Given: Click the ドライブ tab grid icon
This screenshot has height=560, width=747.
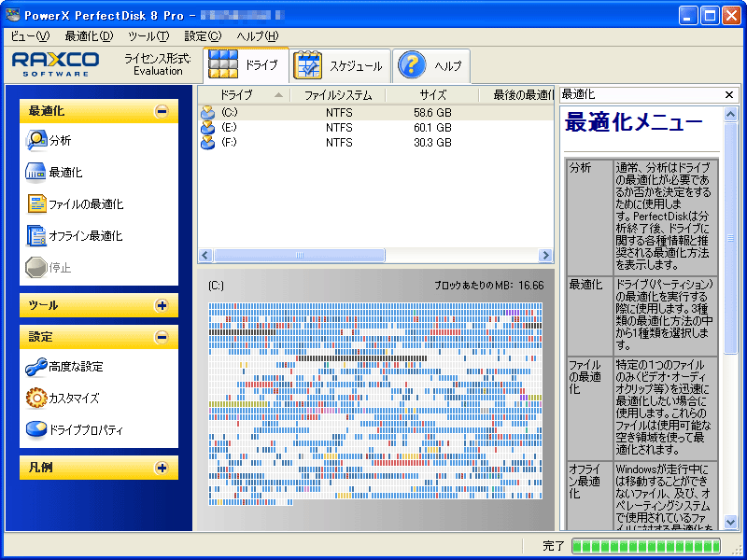Looking at the screenshot, I should 223,64.
